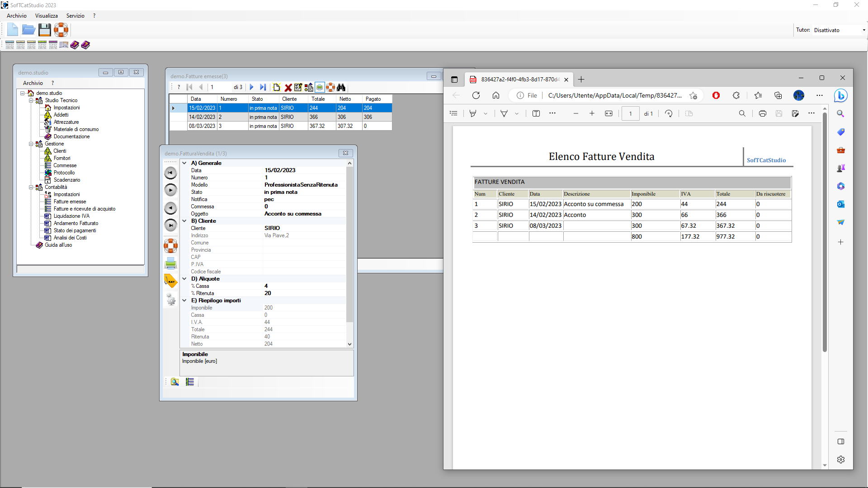The width and height of the screenshot is (868, 488).
Task: Click printer icon in FatturaVendita sidebar
Action: pos(171,263)
